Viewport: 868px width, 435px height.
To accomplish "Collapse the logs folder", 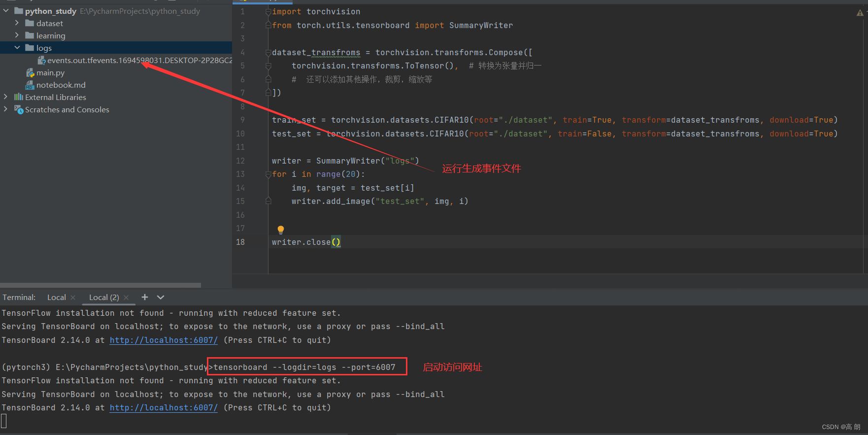I will tap(17, 48).
